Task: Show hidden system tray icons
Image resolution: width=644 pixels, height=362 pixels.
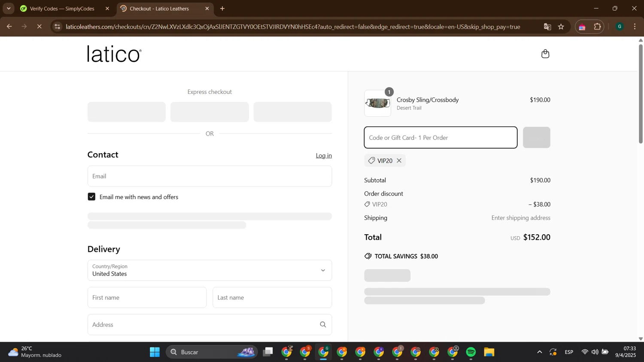Action: pos(539,352)
